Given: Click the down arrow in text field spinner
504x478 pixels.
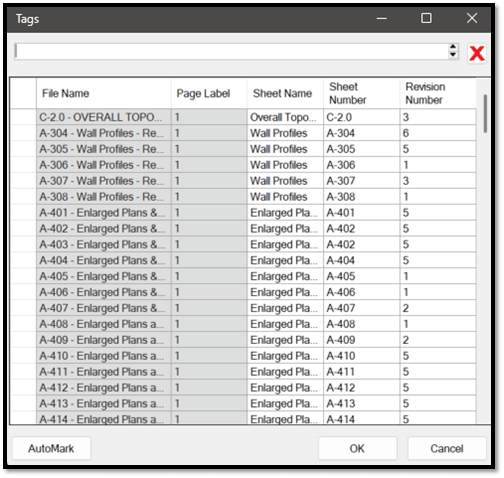Looking at the screenshot, I should coord(453,55).
